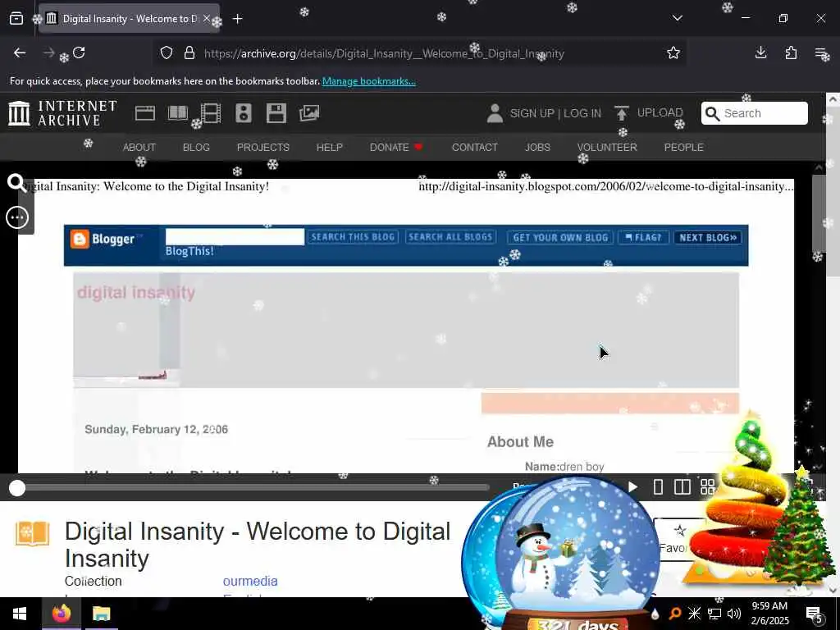Click the SIGN UP link

pyautogui.click(x=532, y=113)
